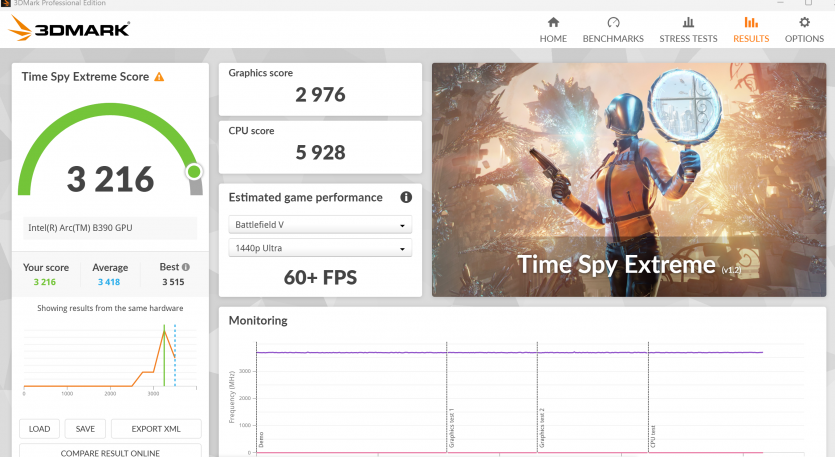The height and width of the screenshot is (457, 835).
Task: Export the result with Export XML
Action: (x=156, y=429)
